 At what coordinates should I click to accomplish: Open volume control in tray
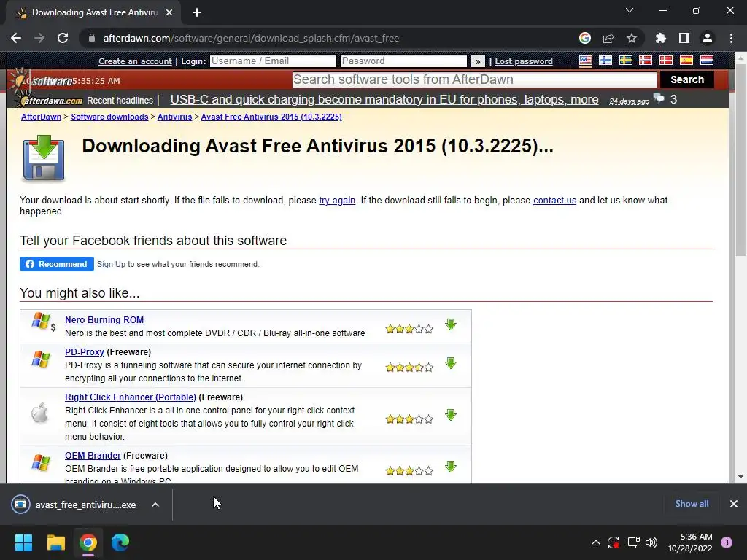coord(651,542)
